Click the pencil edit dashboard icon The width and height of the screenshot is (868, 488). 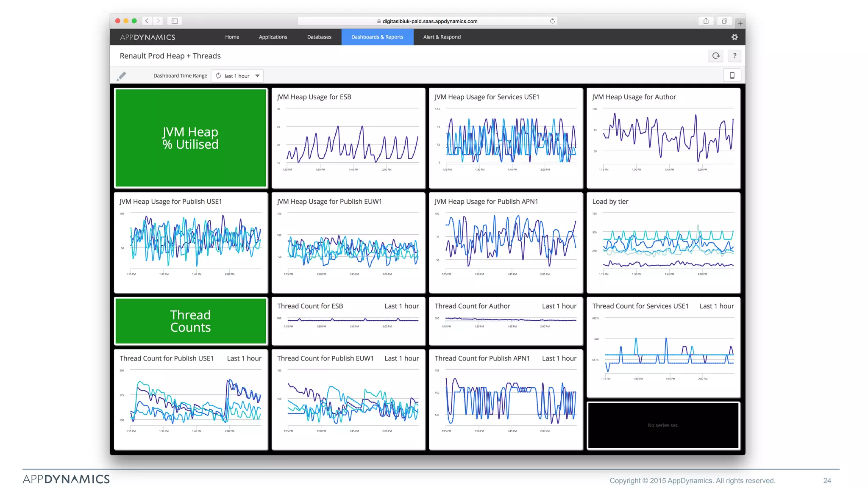coord(121,76)
